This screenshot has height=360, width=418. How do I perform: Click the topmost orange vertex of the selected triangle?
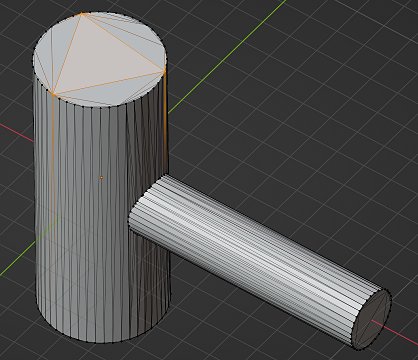pyautogui.click(x=81, y=14)
